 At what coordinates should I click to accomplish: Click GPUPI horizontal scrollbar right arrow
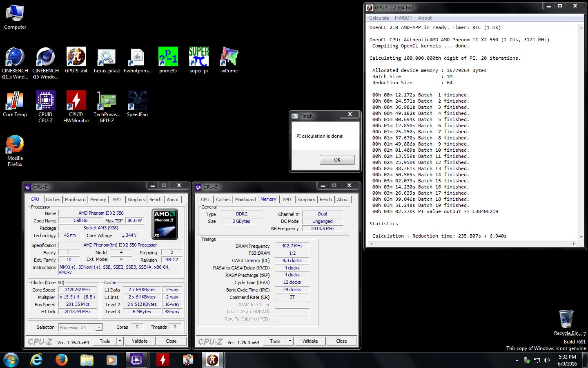tap(574, 244)
